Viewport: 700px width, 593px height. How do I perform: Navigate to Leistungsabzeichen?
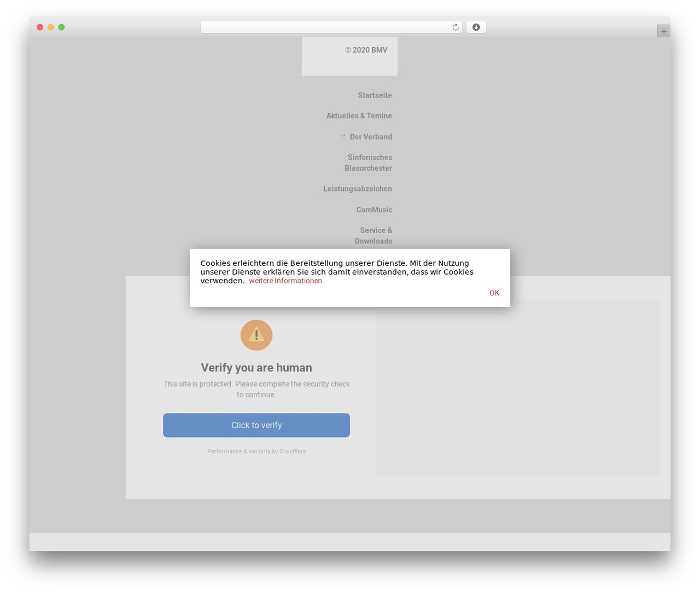(358, 189)
